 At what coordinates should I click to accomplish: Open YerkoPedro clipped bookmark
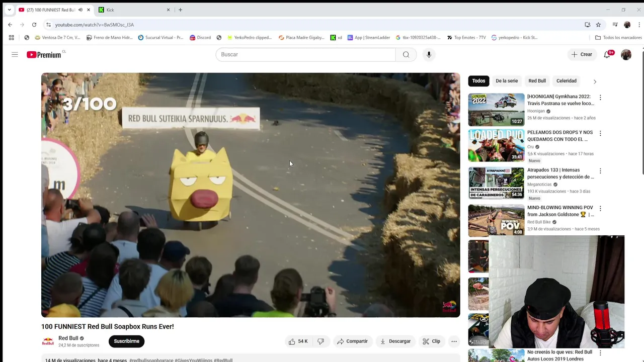(249, 37)
